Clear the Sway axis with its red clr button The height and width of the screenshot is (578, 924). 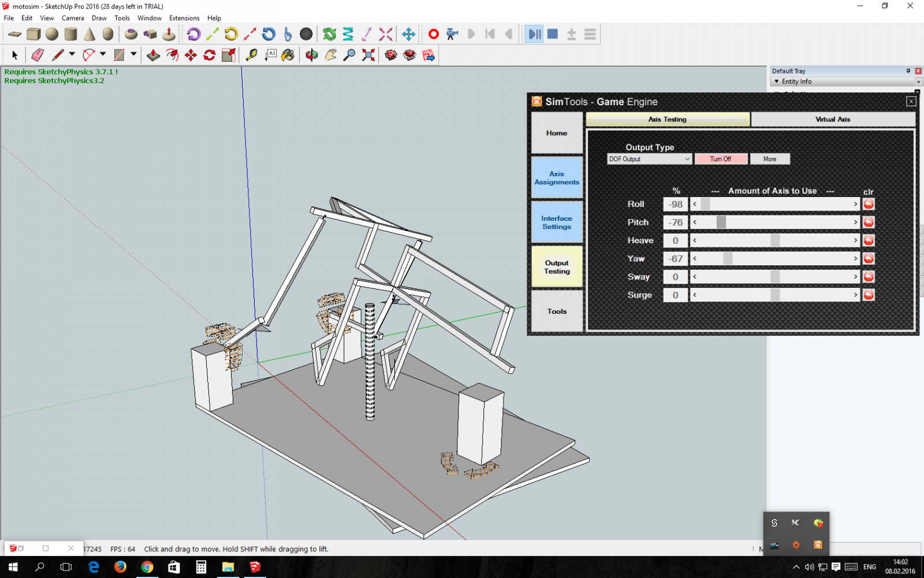click(869, 277)
